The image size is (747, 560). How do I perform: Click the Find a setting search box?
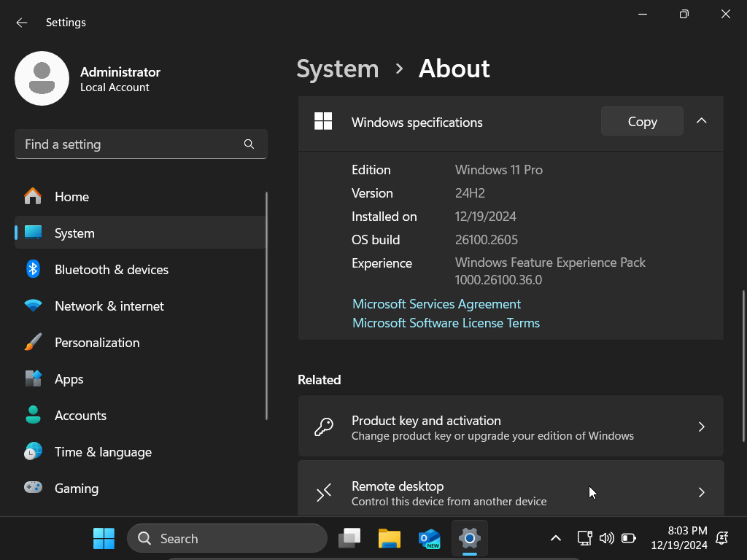[x=141, y=144]
